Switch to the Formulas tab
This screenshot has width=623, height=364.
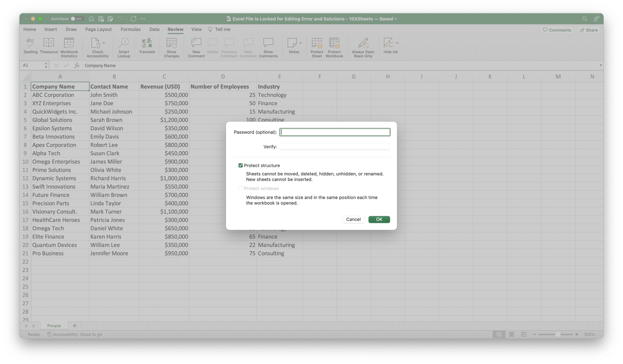click(131, 29)
